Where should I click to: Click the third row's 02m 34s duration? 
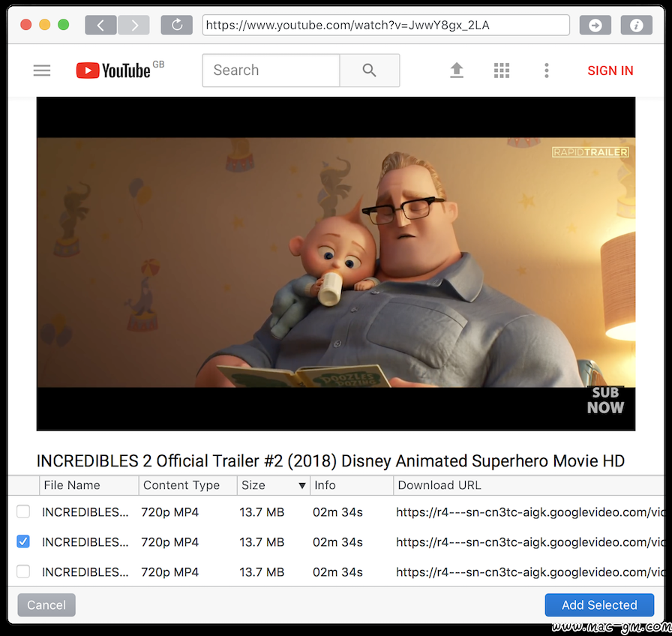click(337, 572)
